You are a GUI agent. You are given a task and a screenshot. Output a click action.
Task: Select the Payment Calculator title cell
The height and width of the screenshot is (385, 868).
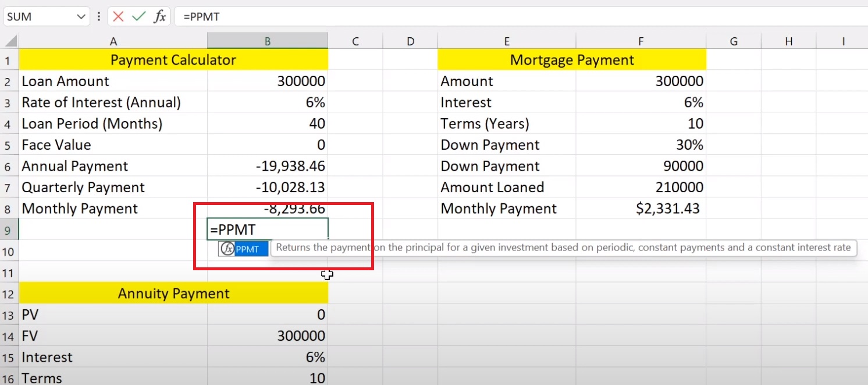(x=172, y=59)
